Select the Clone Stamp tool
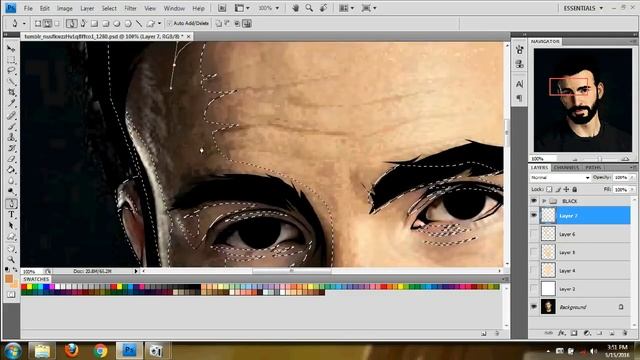 point(11,137)
